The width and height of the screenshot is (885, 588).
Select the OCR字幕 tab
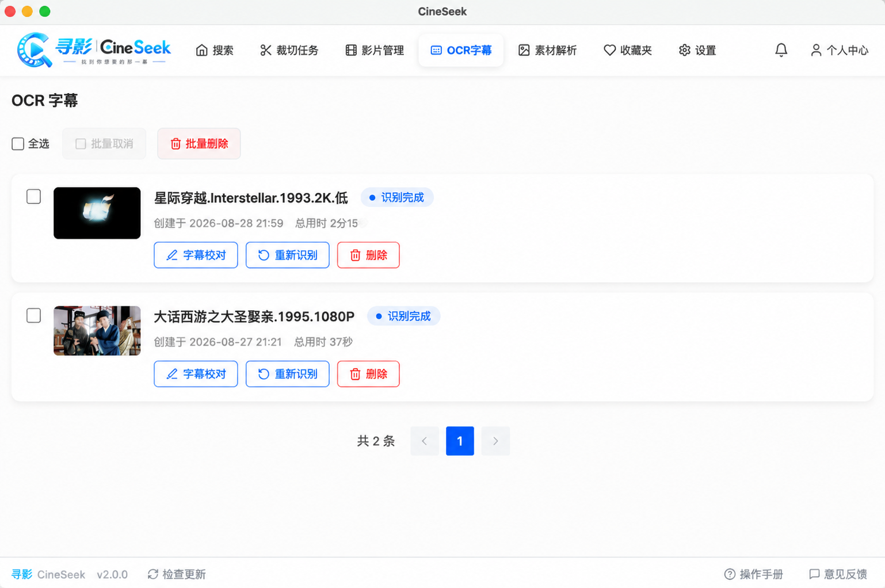461,51
